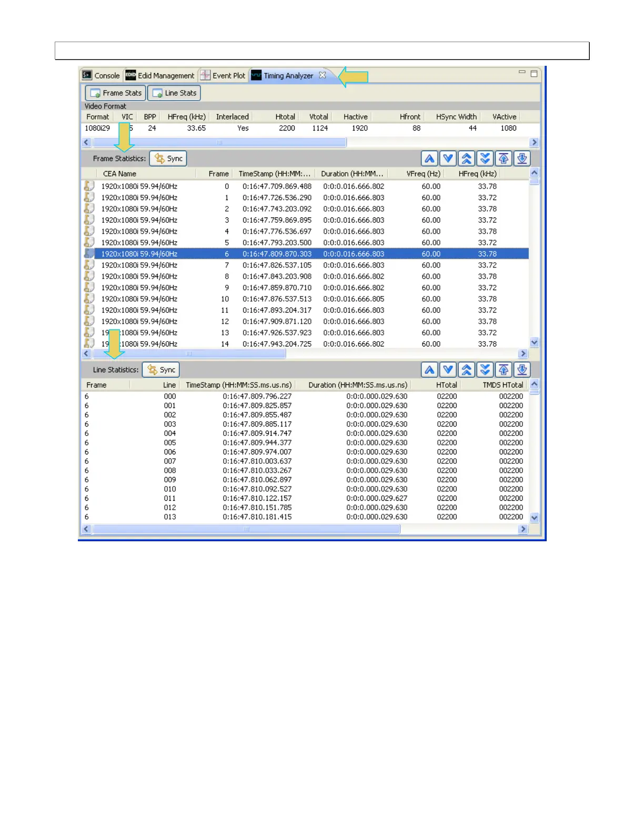This screenshot has width=644, height=834.
Task: Click Htotal value 2200 in Video Format
Action: tap(287, 128)
